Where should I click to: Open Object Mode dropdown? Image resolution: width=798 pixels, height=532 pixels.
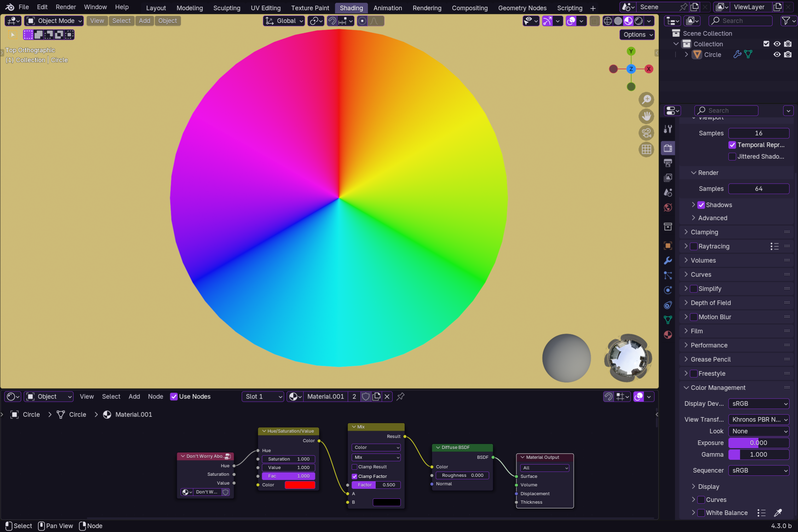54,21
